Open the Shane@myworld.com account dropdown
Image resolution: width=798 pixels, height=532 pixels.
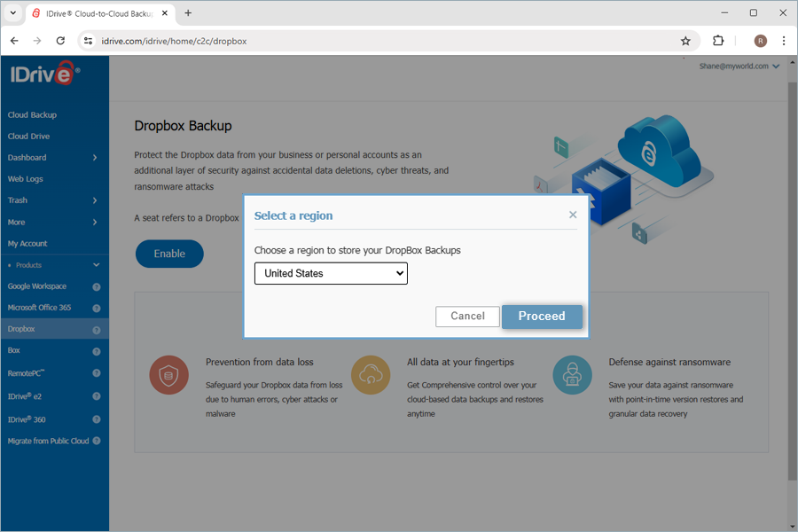coord(739,66)
